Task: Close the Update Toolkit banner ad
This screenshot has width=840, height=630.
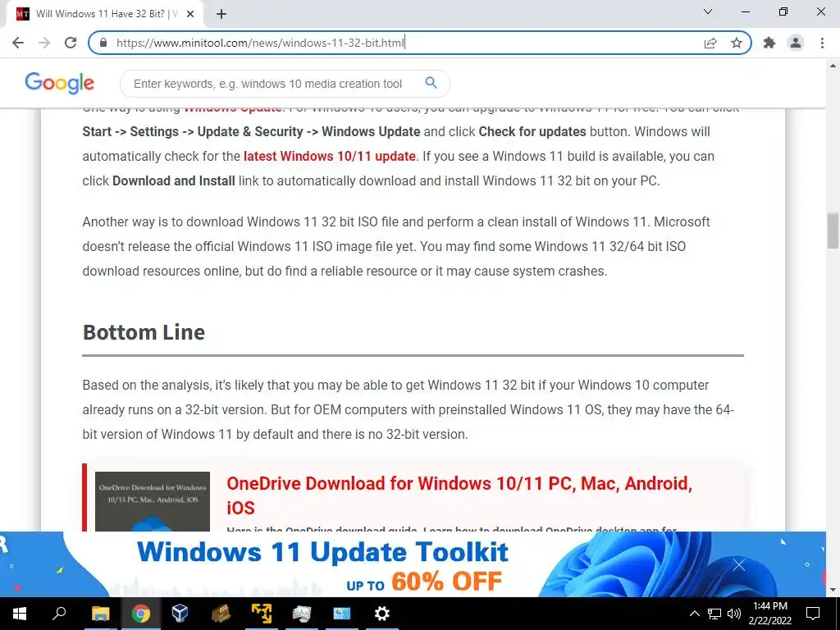Action: tap(739, 564)
